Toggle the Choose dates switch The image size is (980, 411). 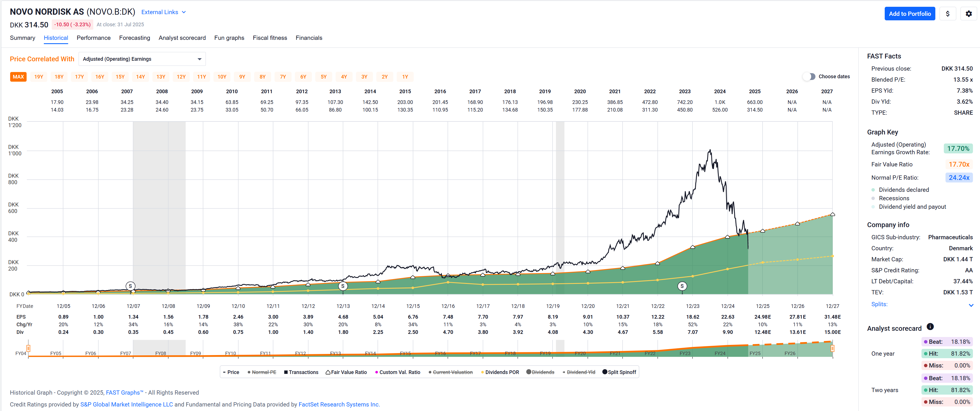pos(809,77)
